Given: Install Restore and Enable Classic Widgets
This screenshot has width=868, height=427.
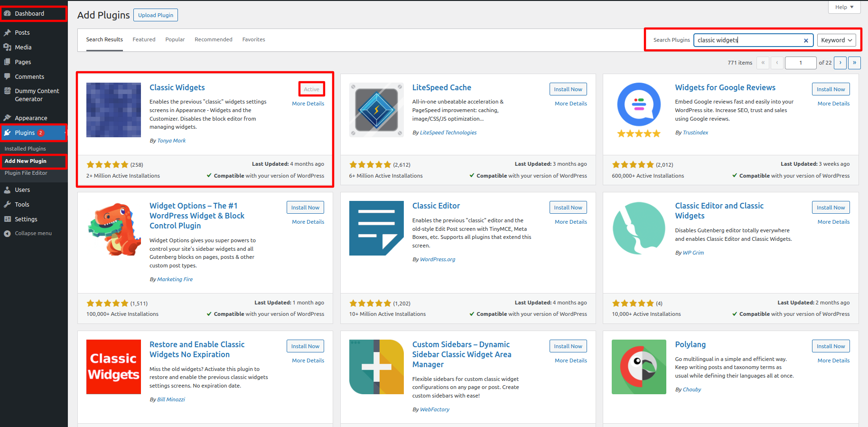Looking at the screenshot, I should tap(305, 346).
